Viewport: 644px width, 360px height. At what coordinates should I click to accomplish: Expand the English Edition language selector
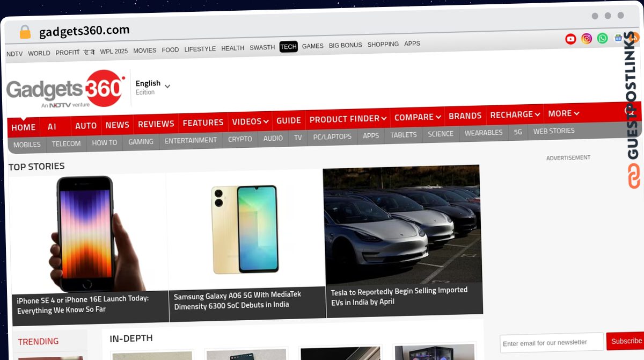[x=153, y=87]
